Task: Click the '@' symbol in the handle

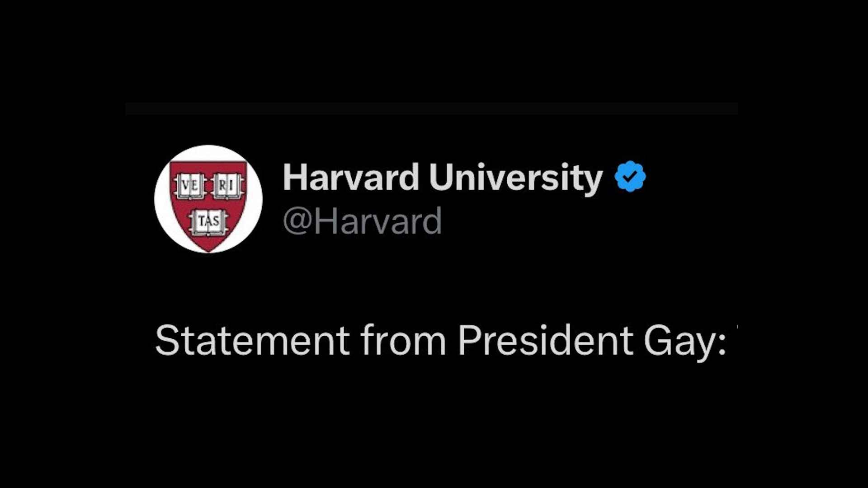Action: (297, 221)
